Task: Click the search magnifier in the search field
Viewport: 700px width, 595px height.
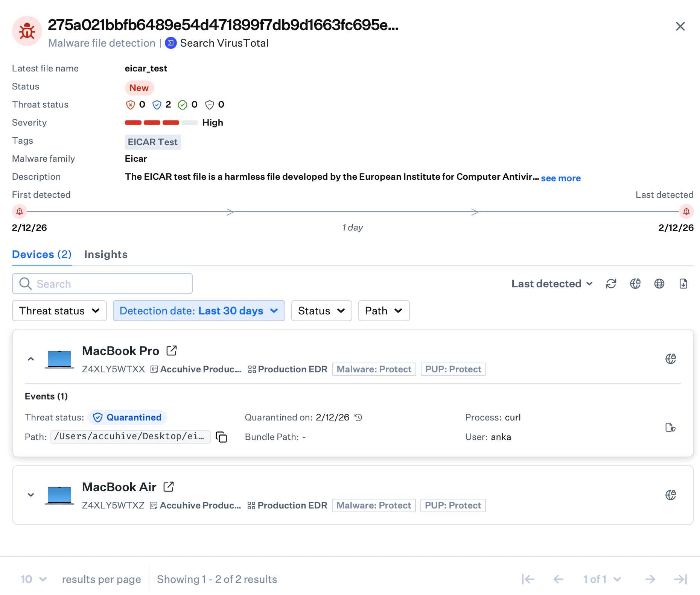Action: coord(25,284)
